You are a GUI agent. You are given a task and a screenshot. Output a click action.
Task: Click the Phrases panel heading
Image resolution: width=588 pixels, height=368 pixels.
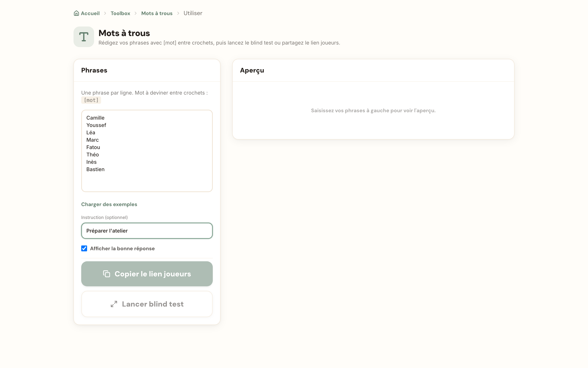[x=94, y=70]
